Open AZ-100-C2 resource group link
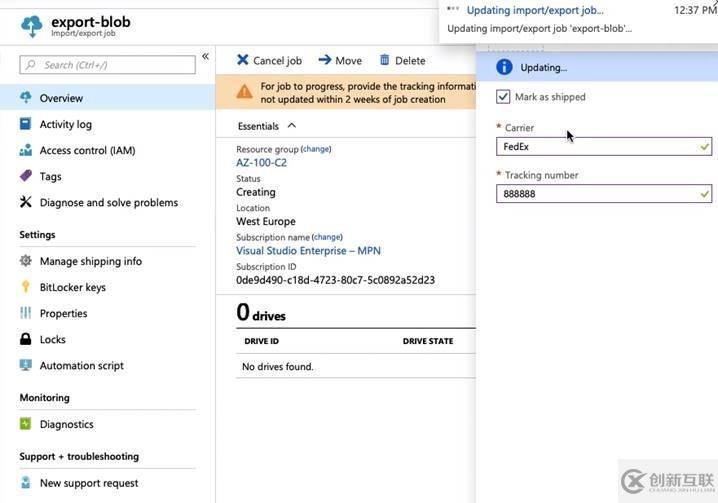 [261, 163]
